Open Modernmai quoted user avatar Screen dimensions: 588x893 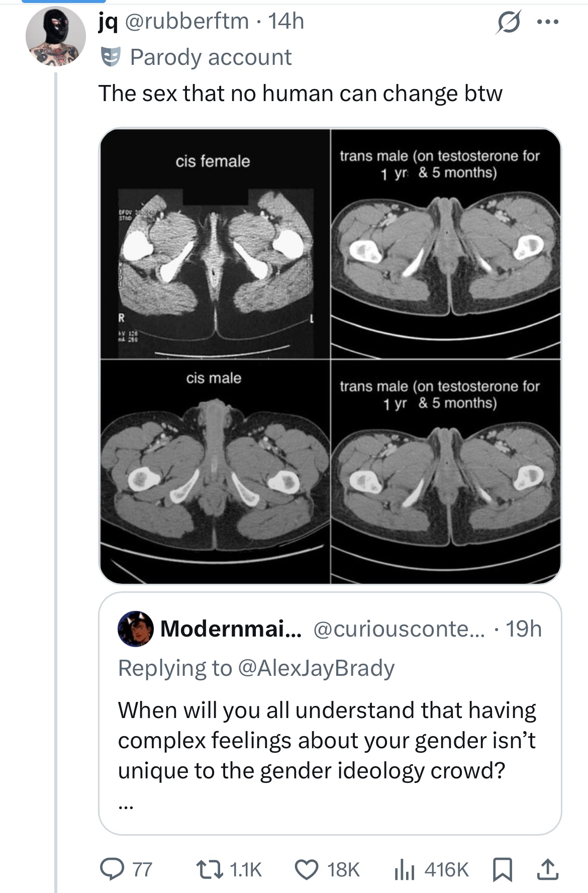tap(135, 629)
